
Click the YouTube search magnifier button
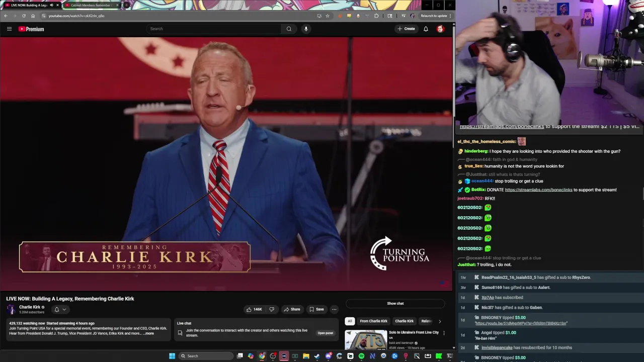(x=289, y=29)
